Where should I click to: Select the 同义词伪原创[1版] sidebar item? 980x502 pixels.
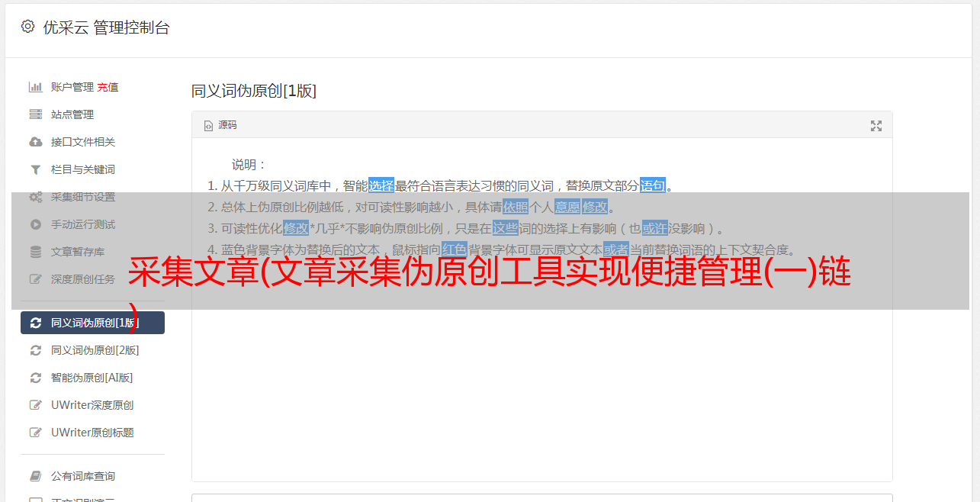pos(92,323)
